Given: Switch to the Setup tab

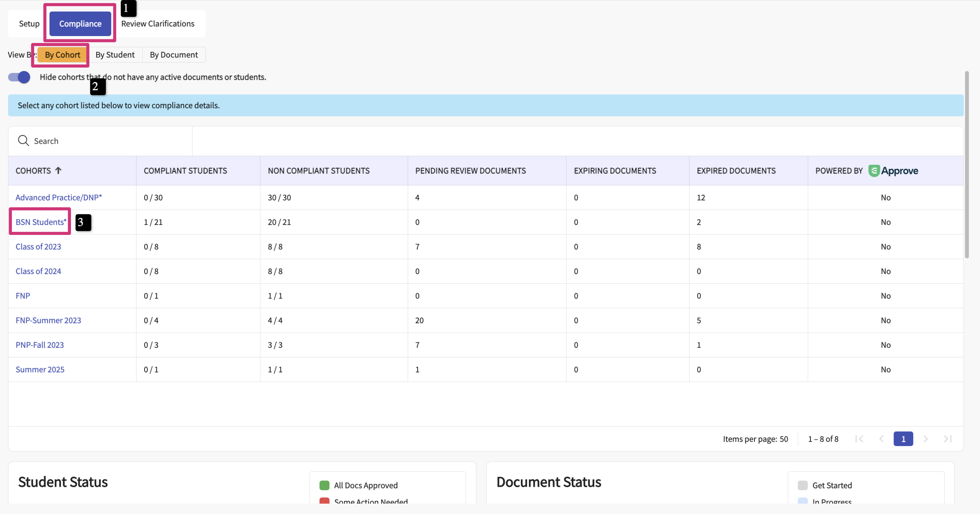Looking at the screenshot, I should [29, 24].
